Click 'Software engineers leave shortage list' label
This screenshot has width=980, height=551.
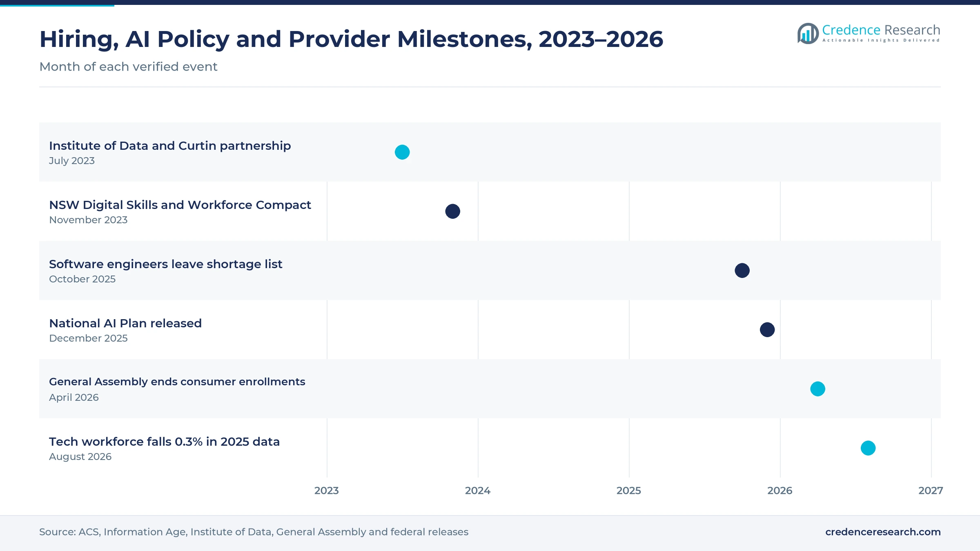165,264
